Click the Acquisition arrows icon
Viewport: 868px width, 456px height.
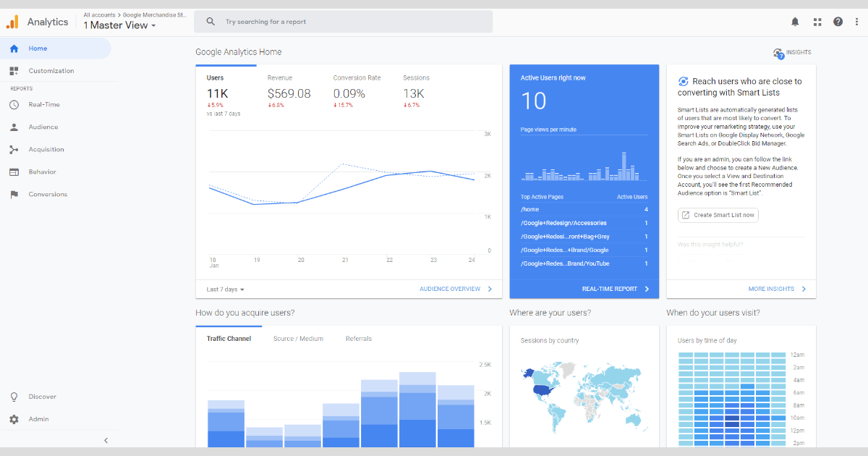14,149
